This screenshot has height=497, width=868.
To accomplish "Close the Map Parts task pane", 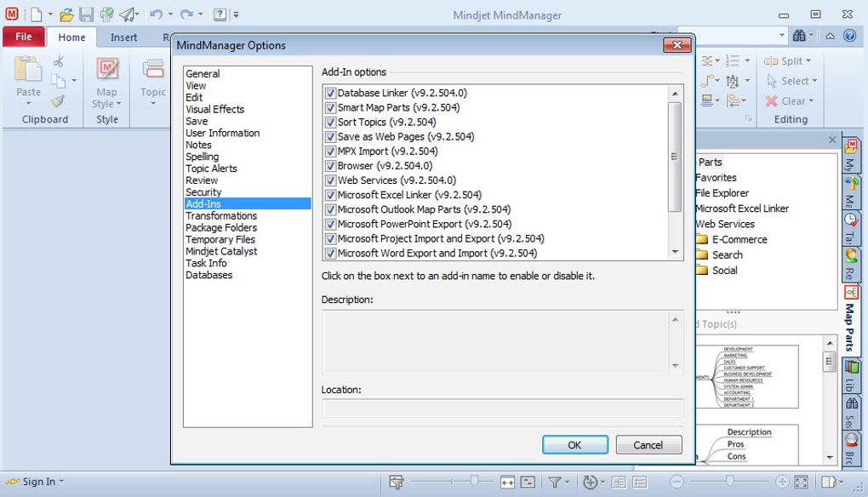I will (x=832, y=140).
